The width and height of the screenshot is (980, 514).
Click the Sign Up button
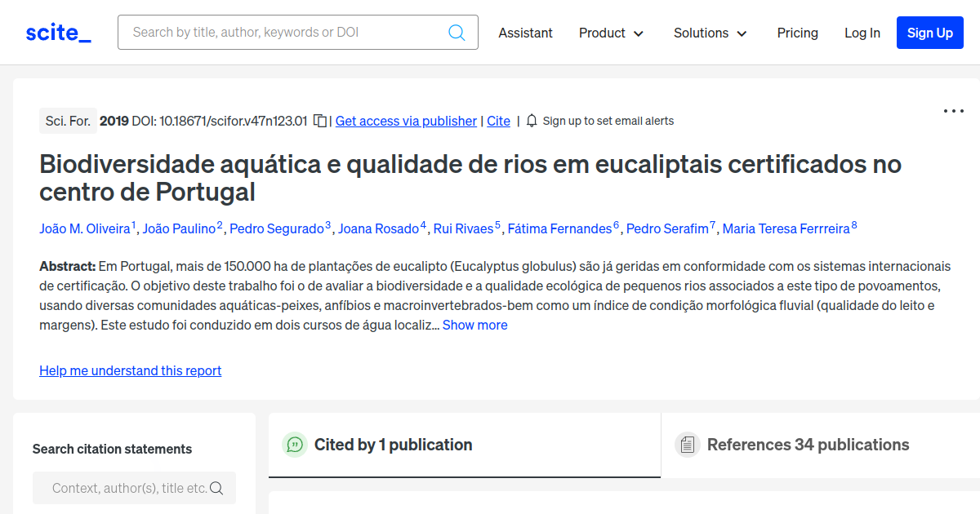[x=930, y=33]
